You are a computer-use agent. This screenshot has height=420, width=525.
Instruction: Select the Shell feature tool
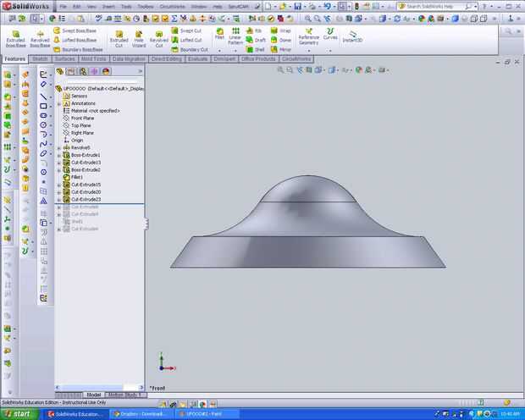[255, 50]
